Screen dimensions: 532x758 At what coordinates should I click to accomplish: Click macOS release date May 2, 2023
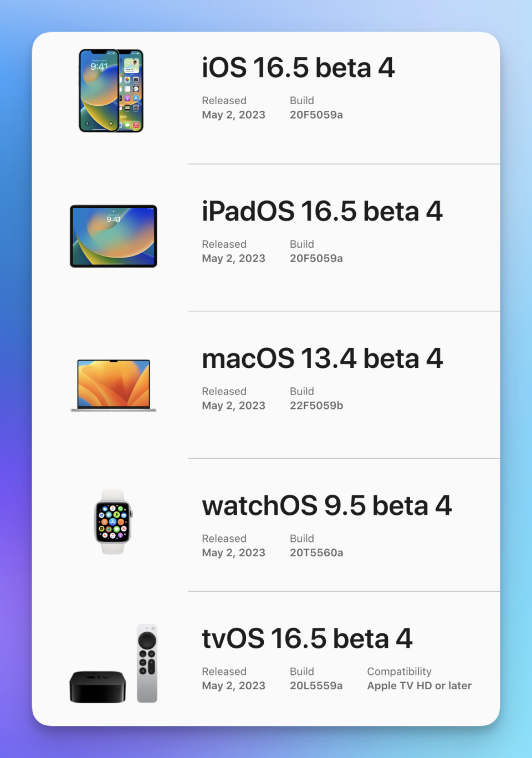coord(233,406)
